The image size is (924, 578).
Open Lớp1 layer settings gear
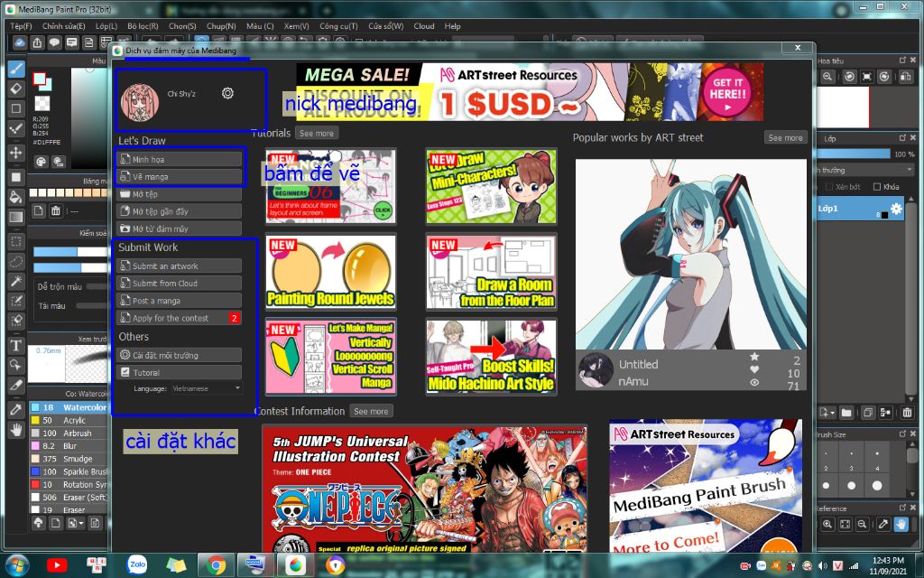coord(896,209)
